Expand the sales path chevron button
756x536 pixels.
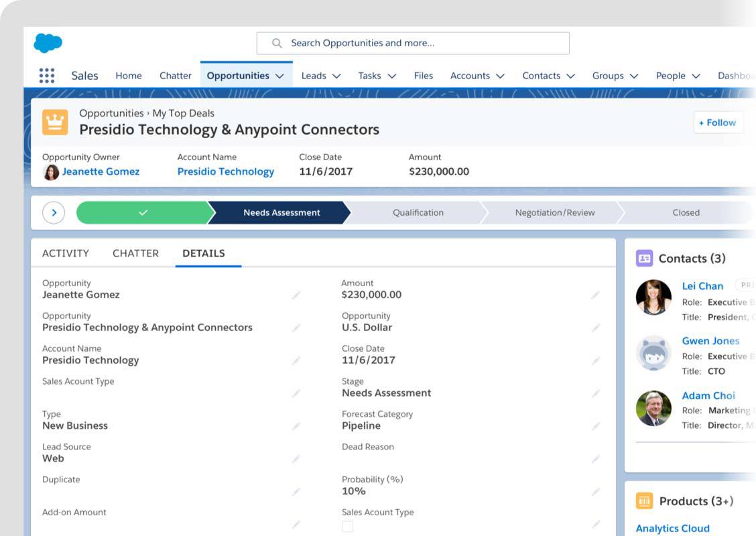click(x=54, y=212)
